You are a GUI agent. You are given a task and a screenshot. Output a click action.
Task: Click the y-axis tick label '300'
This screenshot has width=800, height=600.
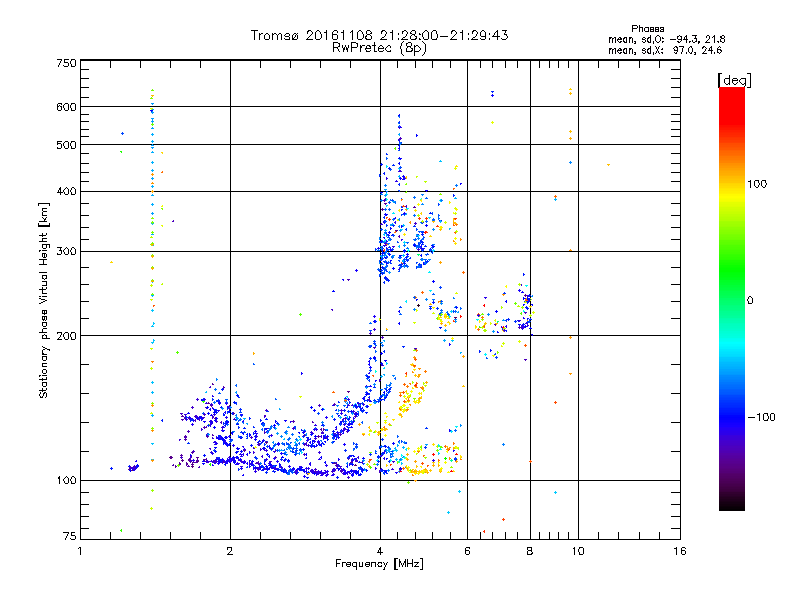66,251
